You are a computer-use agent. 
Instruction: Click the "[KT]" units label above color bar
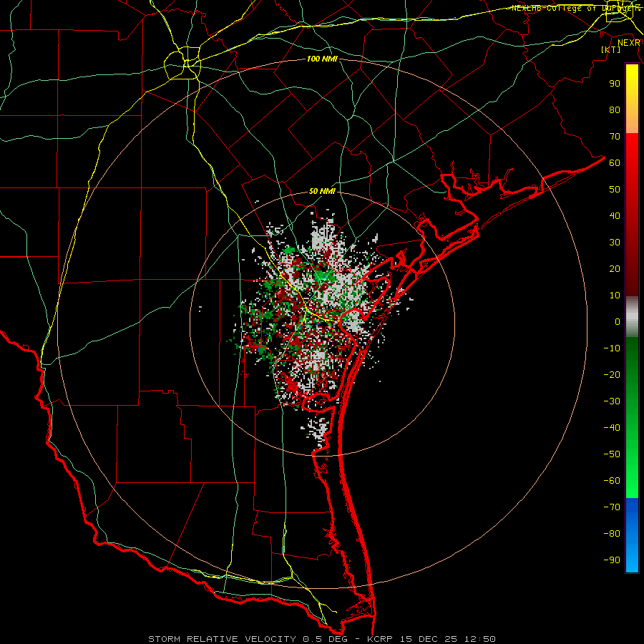pyautogui.click(x=610, y=49)
